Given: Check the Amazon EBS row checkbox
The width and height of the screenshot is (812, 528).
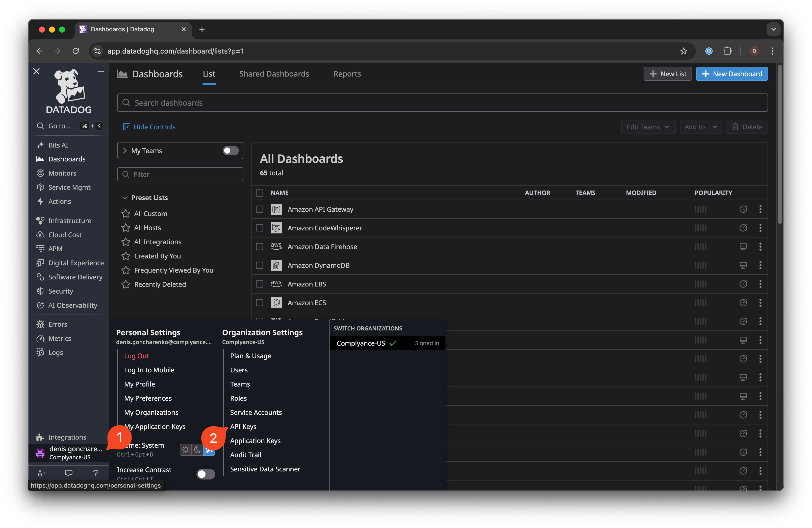Looking at the screenshot, I should 259,284.
